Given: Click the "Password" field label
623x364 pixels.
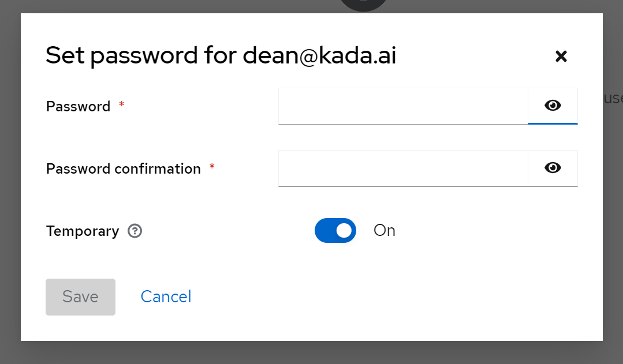Looking at the screenshot, I should point(78,107).
